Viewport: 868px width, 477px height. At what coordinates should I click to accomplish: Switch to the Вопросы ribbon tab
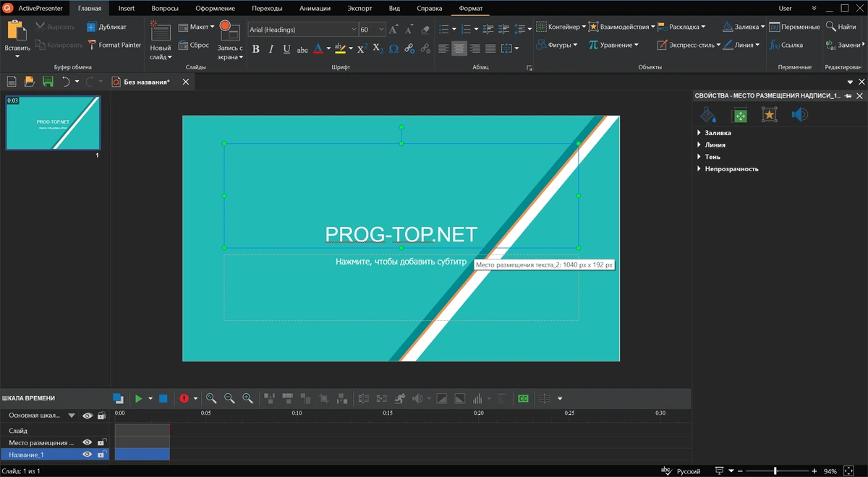tap(165, 9)
